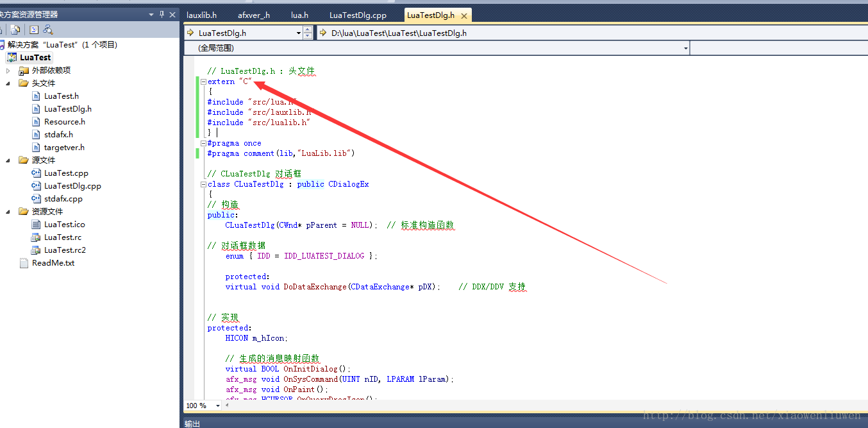Image resolution: width=868 pixels, height=428 pixels.
Task: Click the stdafx.h file icon
Action: [x=37, y=134]
